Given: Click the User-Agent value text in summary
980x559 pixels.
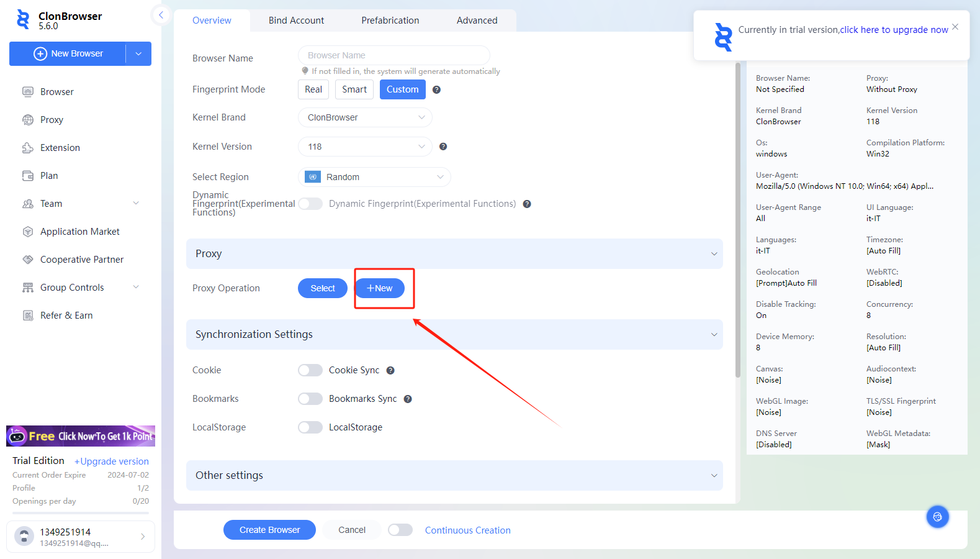Looking at the screenshot, I should click(x=845, y=186).
